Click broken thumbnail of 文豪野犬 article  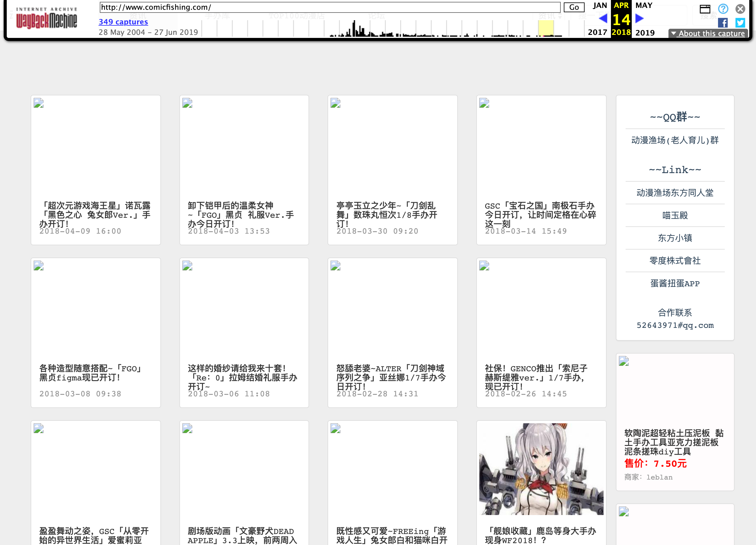point(187,428)
